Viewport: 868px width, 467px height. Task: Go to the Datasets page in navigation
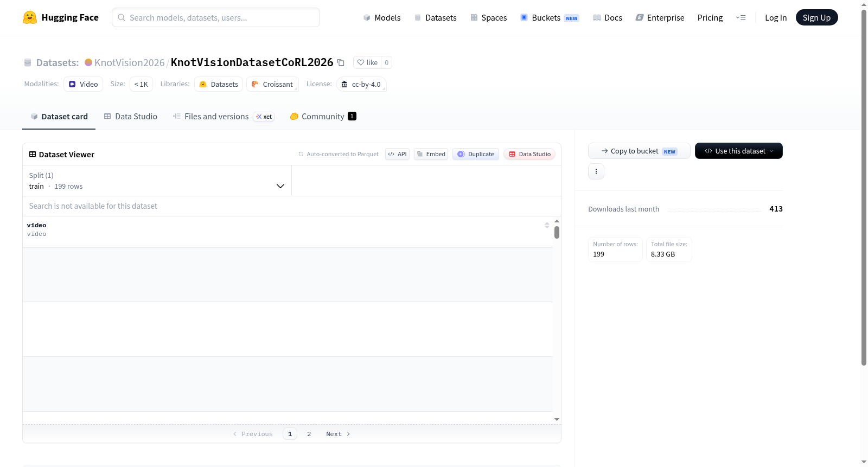pos(435,17)
